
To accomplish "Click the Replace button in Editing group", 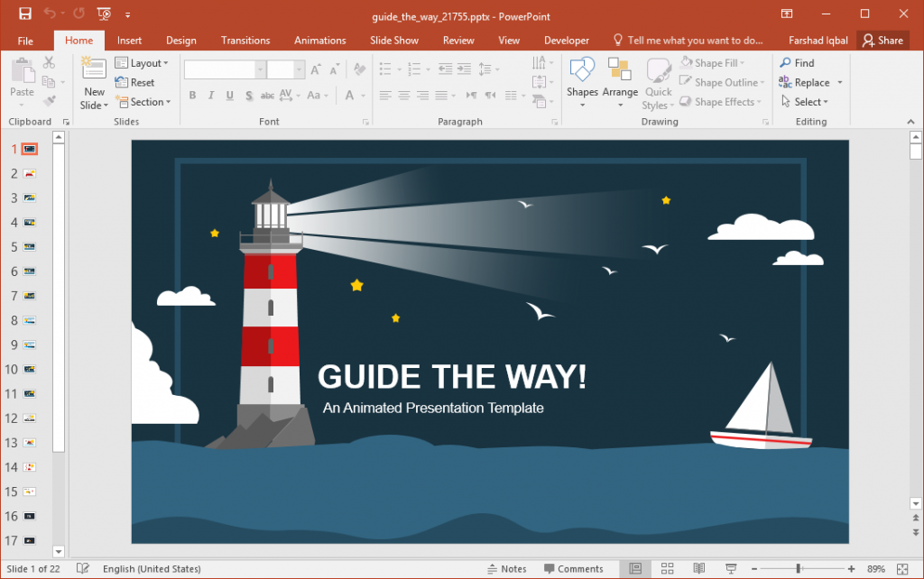I will 809,81.
